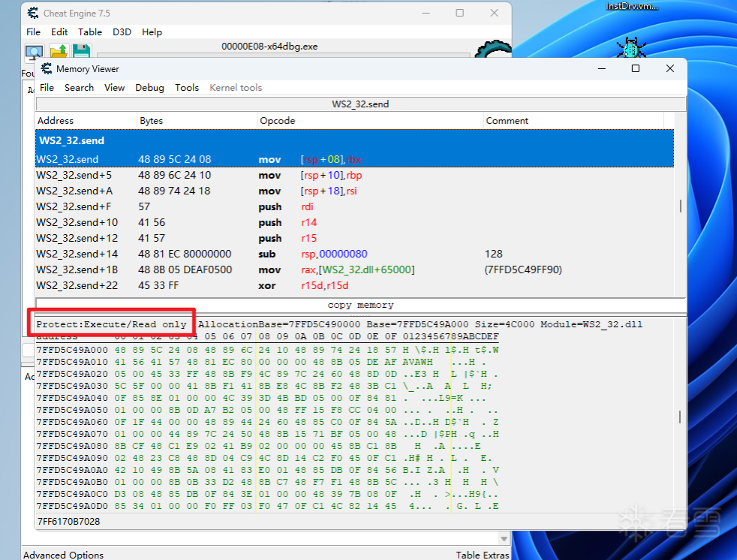
Task: Open the Kernel tools menu
Action: (236, 88)
